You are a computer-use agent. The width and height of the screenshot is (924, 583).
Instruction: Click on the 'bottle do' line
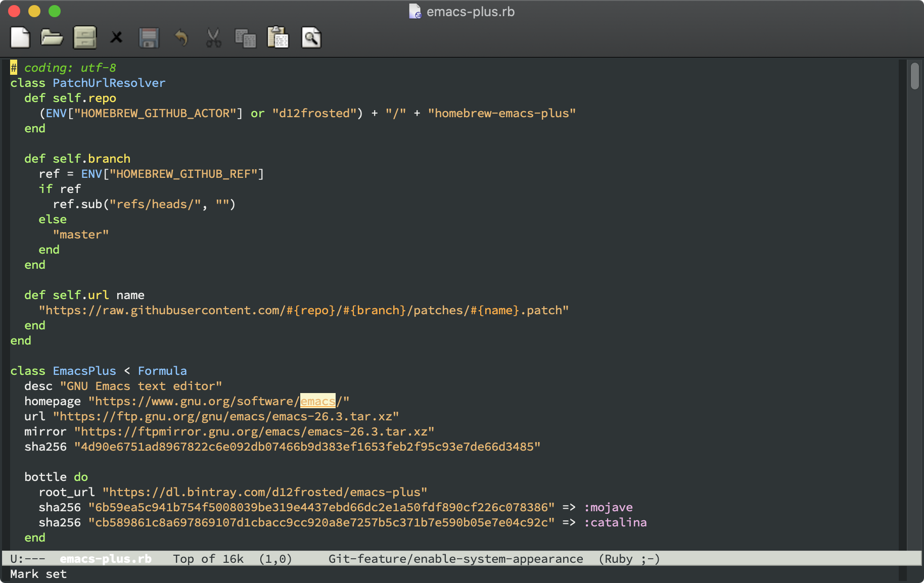click(x=56, y=477)
